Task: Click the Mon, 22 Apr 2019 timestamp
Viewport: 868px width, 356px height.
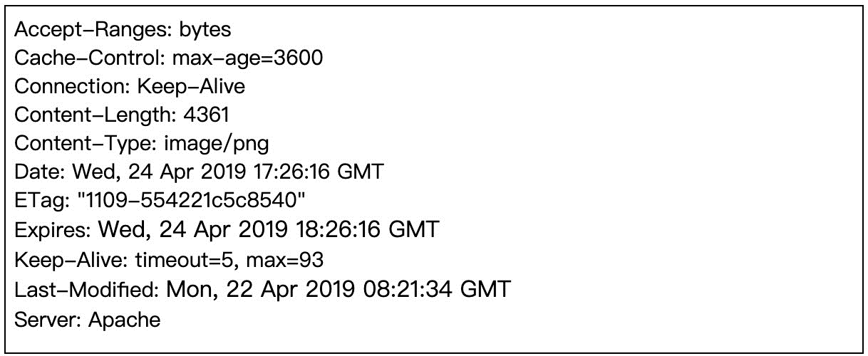Action: coord(264,289)
